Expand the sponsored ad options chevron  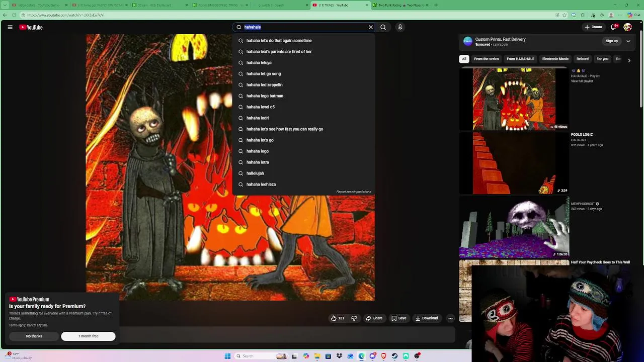click(628, 41)
